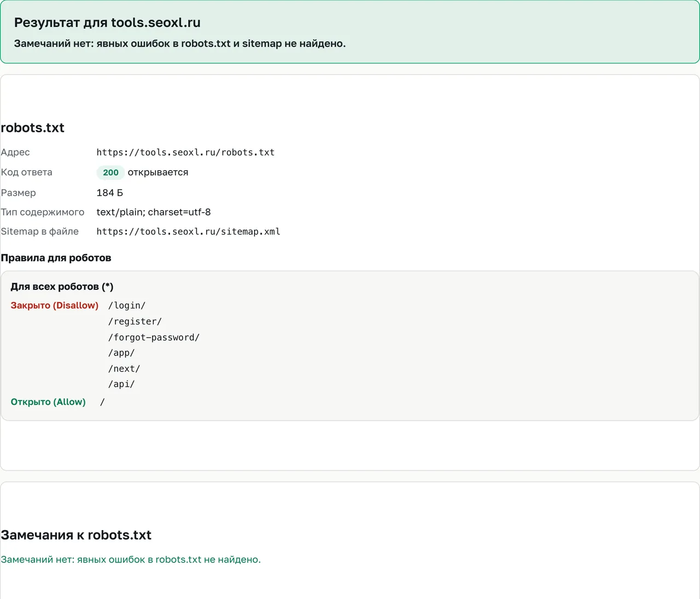Click the 'Для всех роботов (*)' group title
Screen dimensions: 700x599
62,287
